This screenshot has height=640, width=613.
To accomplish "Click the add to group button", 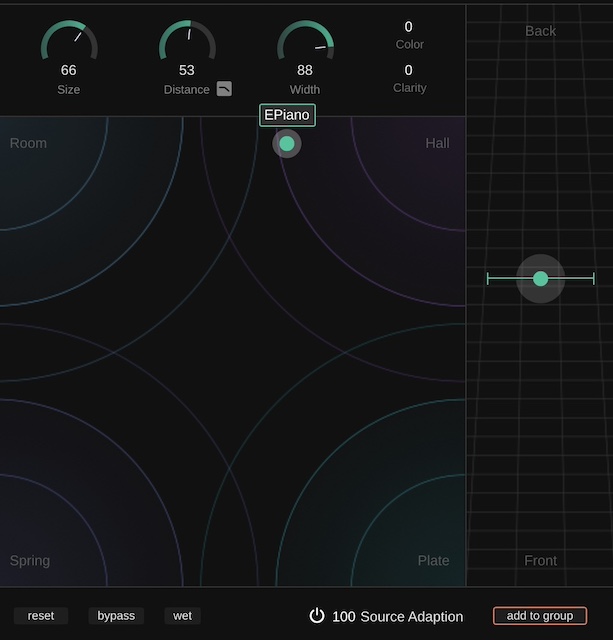I will click(539, 616).
